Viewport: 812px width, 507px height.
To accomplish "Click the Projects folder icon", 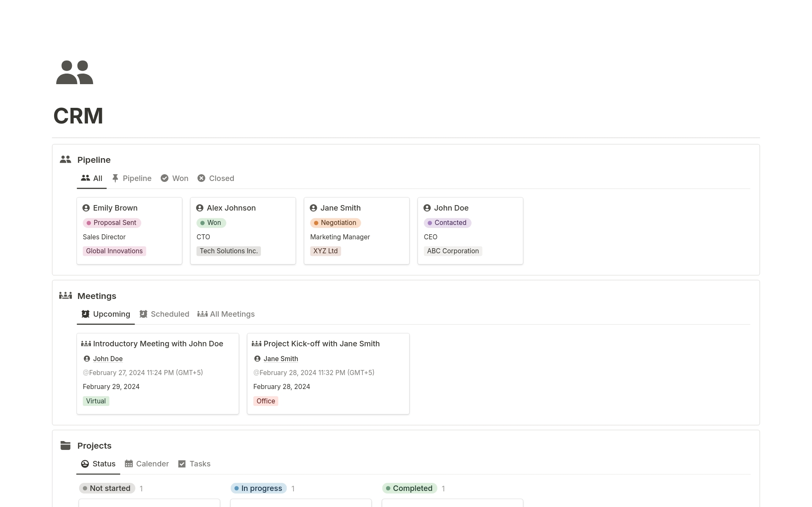I will tap(66, 445).
